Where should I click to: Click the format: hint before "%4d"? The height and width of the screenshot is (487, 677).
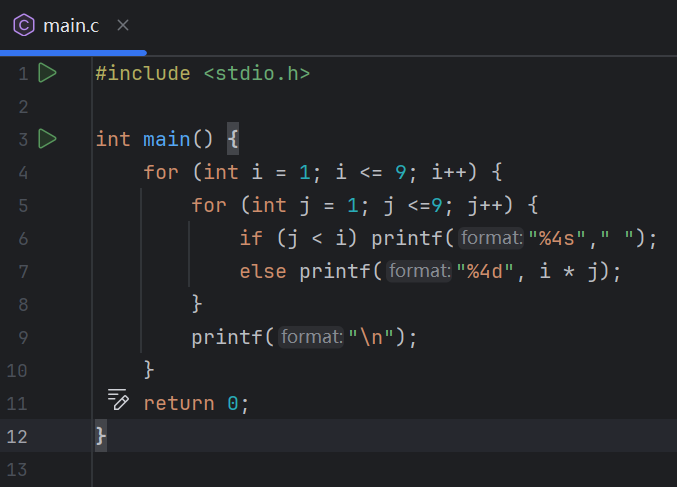coord(418,271)
